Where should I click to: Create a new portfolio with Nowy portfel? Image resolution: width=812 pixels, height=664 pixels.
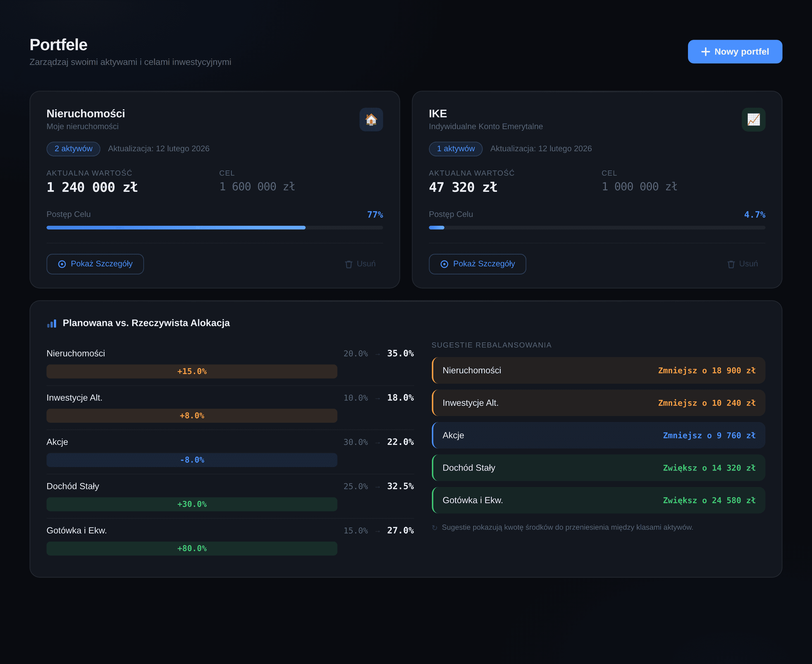[735, 52]
